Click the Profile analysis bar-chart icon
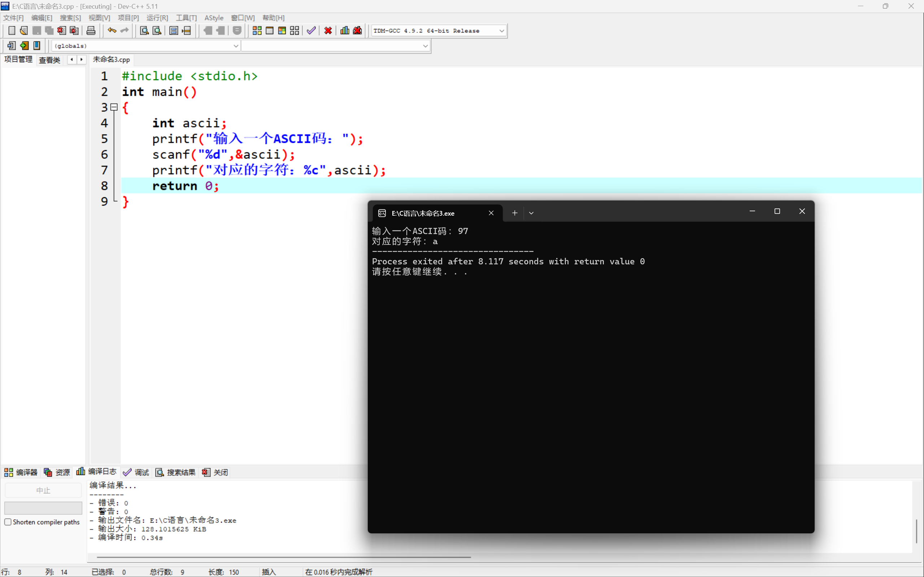The height and width of the screenshot is (577, 924). click(344, 31)
